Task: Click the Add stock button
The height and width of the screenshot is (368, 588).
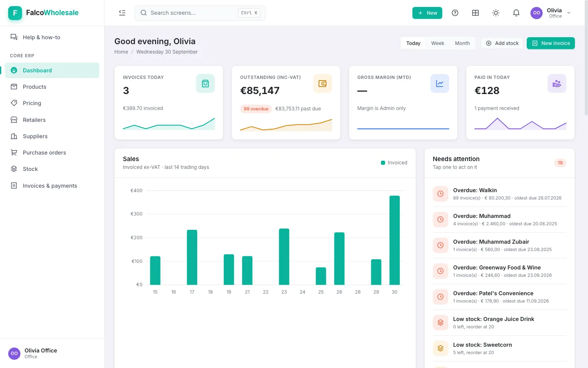Action: pyautogui.click(x=502, y=43)
